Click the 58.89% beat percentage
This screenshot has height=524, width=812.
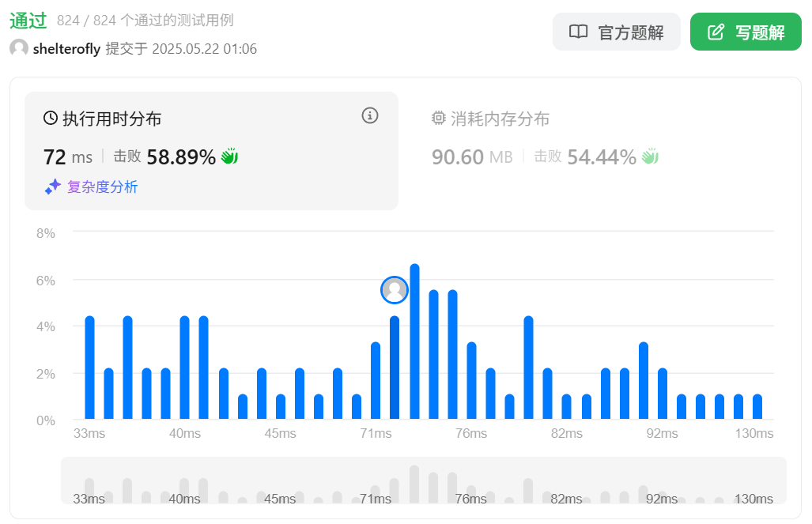(181, 157)
